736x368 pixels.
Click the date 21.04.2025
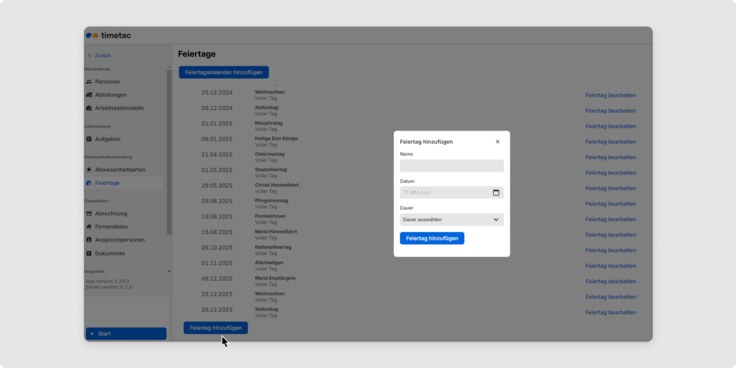217,154
